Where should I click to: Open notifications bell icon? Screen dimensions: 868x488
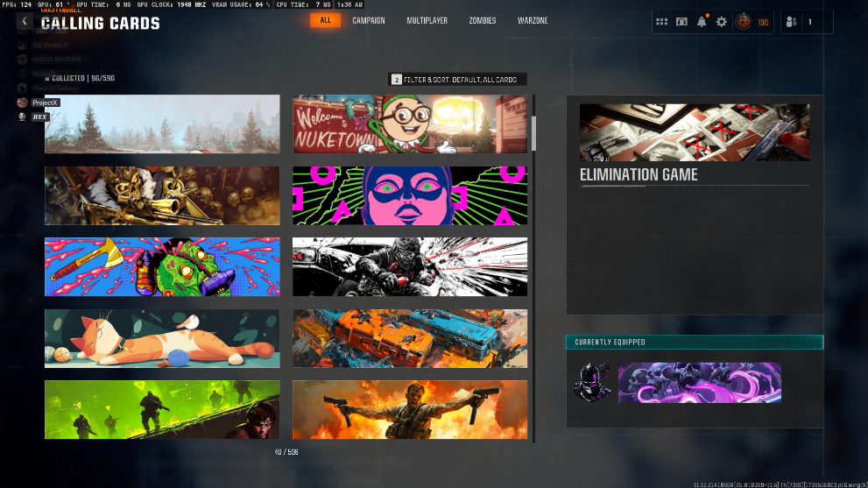point(702,22)
